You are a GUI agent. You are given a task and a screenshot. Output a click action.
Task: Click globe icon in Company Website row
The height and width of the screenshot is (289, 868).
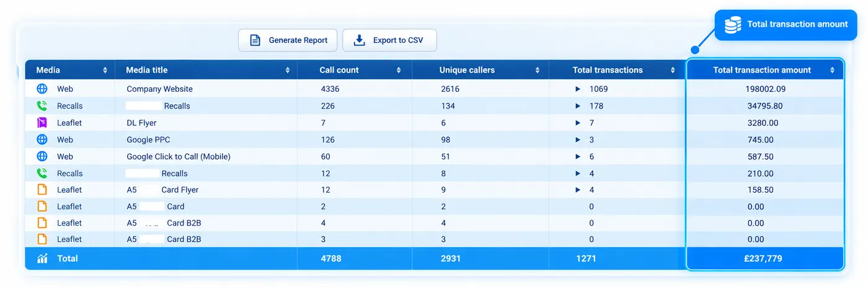point(42,89)
